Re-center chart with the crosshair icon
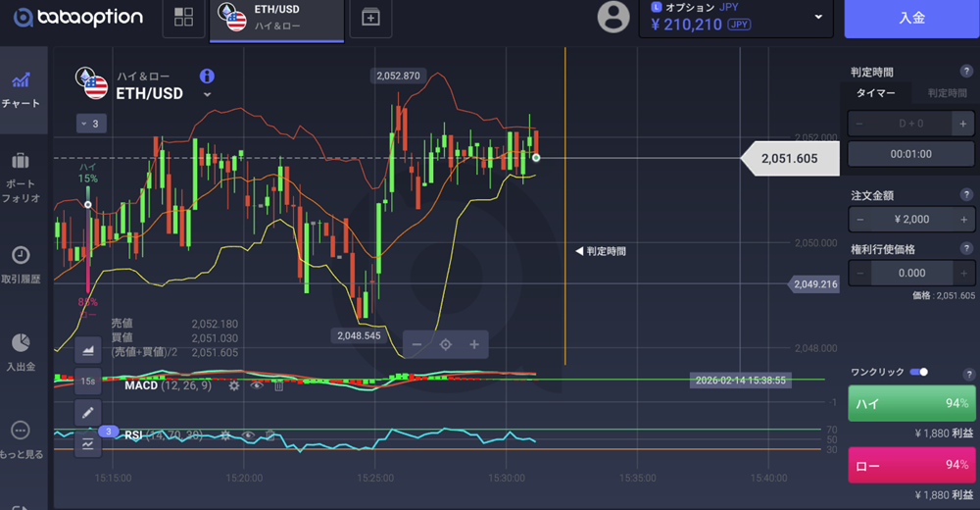Viewport: 980px width, 510px height. 445,344
